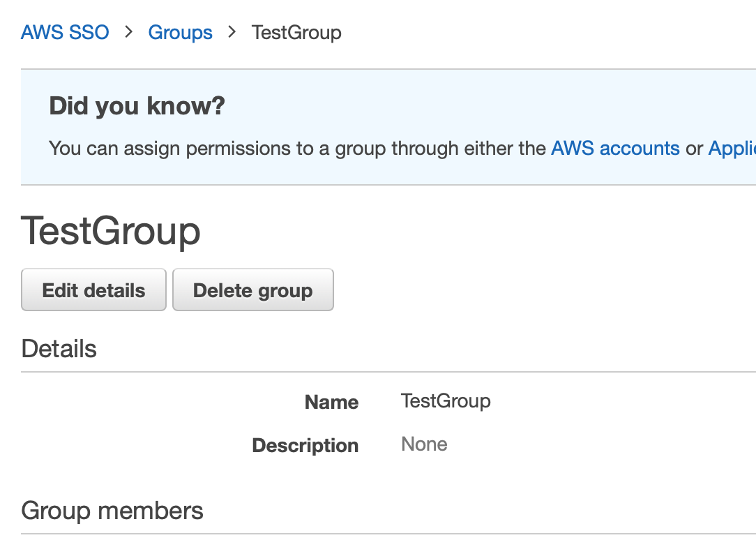
Task: Click the Description field label
Action: 305,445
